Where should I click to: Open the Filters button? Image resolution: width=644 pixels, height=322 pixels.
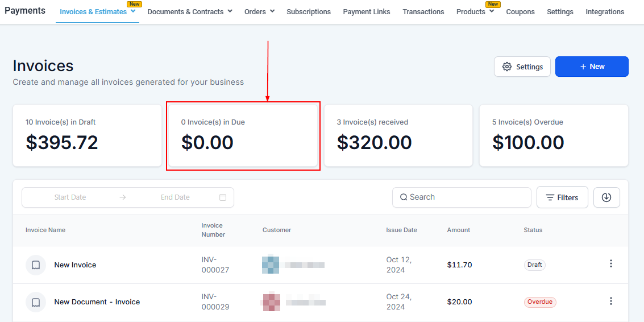click(x=562, y=197)
